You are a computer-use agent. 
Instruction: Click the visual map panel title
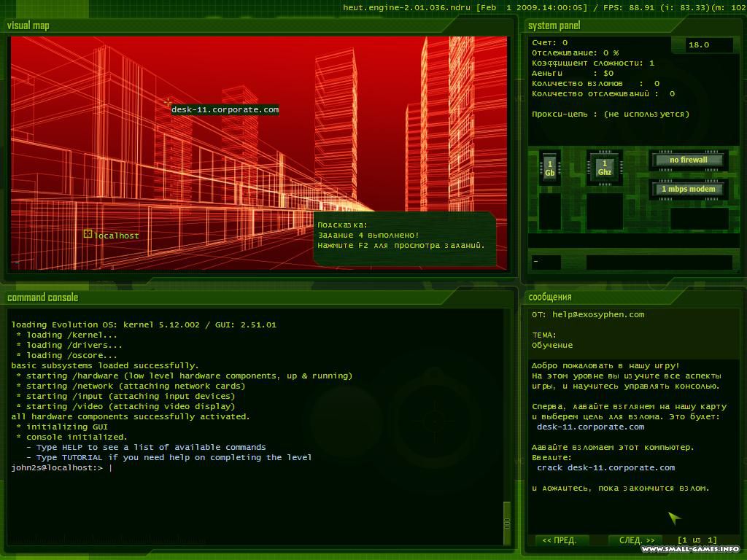pyautogui.click(x=28, y=26)
